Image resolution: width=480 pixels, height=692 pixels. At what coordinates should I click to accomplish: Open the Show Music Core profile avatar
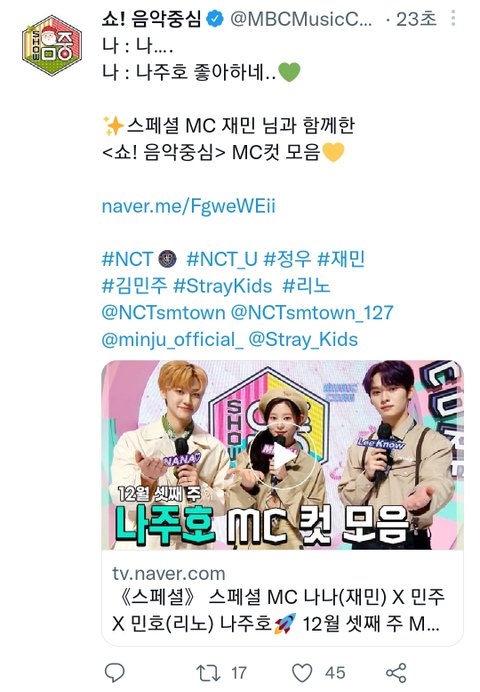[x=52, y=45]
